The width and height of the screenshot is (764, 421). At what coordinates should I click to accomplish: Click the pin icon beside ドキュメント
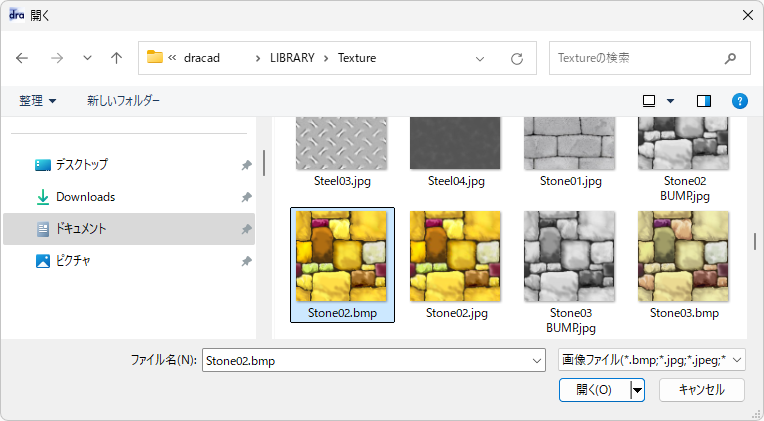point(247,229)
